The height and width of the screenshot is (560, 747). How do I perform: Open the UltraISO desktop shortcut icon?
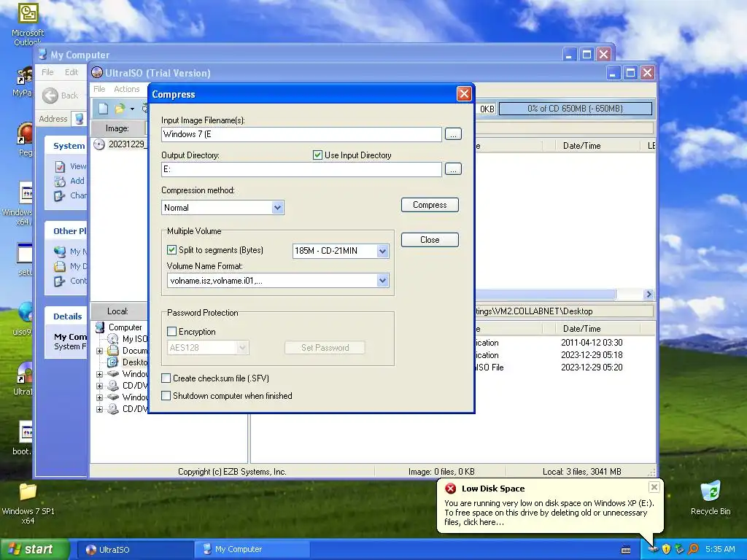[26, 373]
